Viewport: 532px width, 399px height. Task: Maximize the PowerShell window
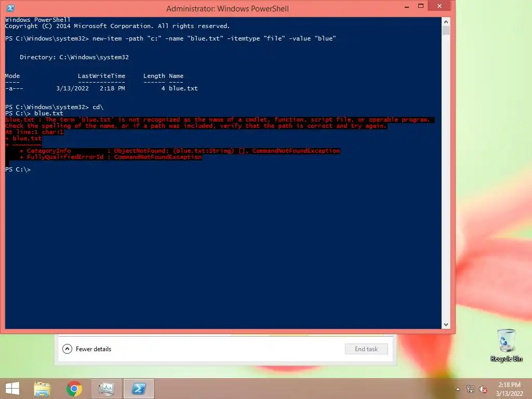click(421, 6)
